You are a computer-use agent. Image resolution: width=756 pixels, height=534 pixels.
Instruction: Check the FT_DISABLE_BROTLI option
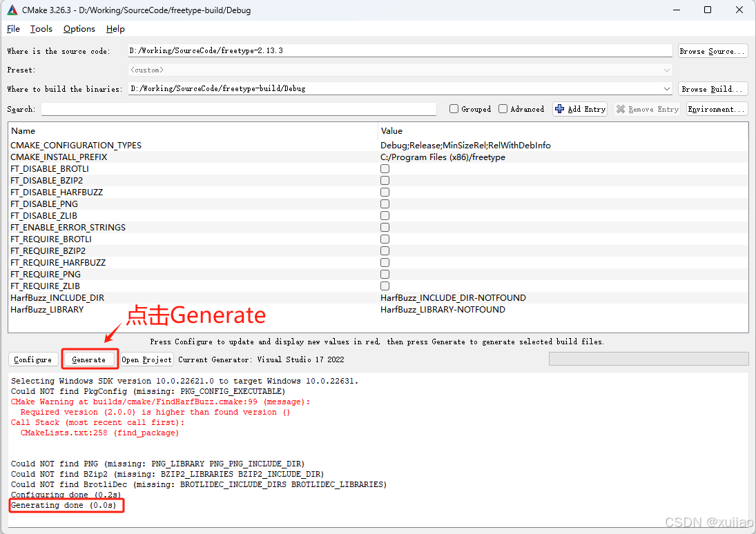[385, 168]
